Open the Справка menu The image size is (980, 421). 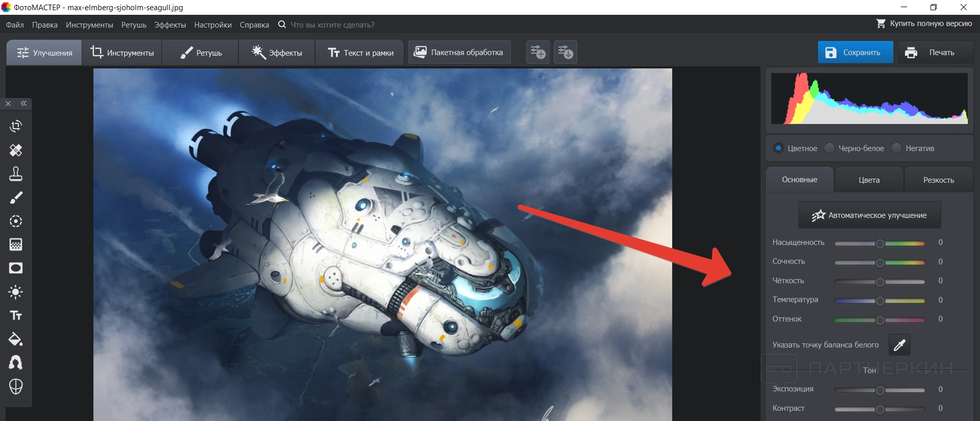(254, 25)
